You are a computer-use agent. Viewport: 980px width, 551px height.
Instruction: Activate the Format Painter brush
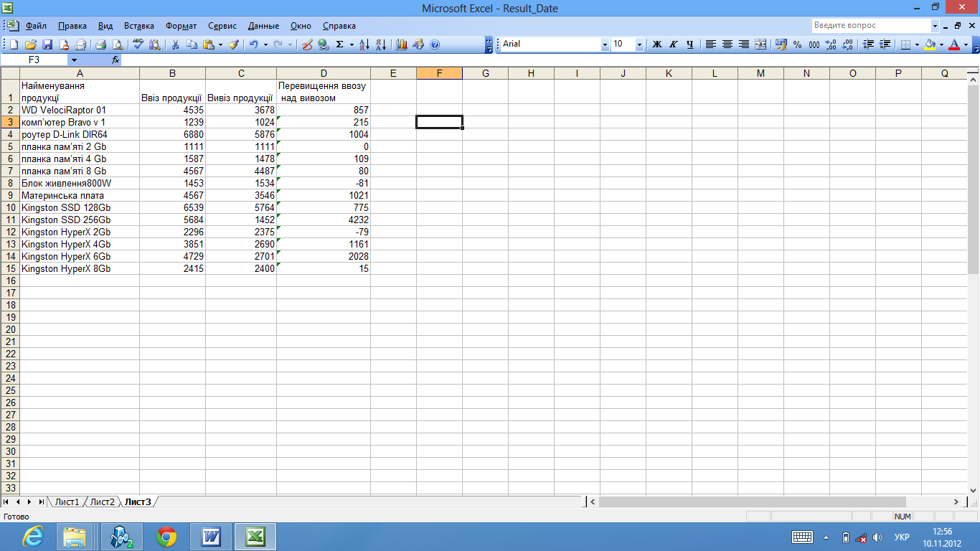(x=233, y=44)
